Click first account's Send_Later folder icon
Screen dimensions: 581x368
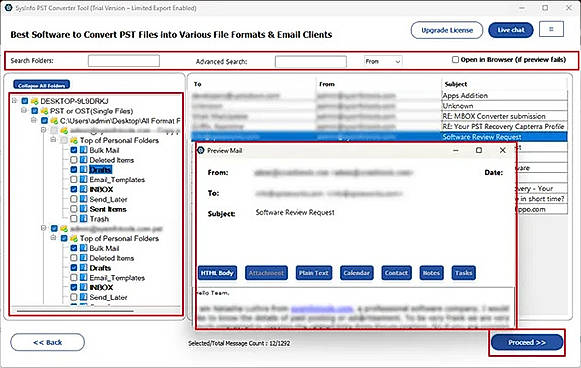84,199
